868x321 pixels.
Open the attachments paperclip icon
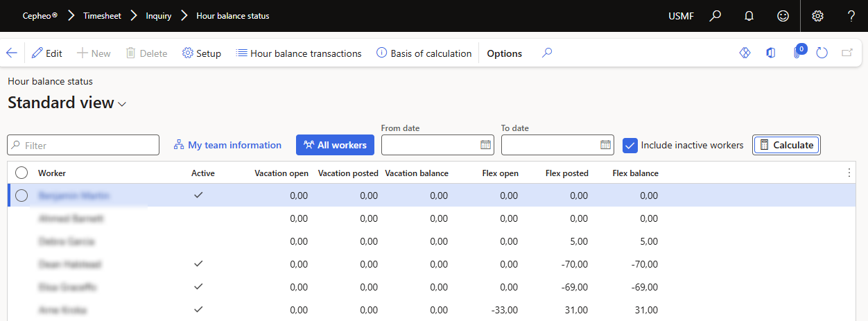click(798, 53)
